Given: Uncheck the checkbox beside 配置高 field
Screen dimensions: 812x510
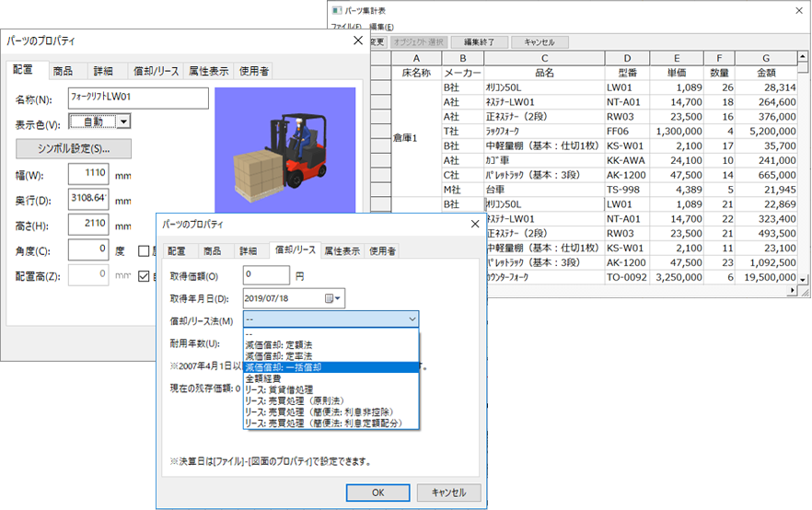Looking at the screenshot, I should tap(145, 274).
